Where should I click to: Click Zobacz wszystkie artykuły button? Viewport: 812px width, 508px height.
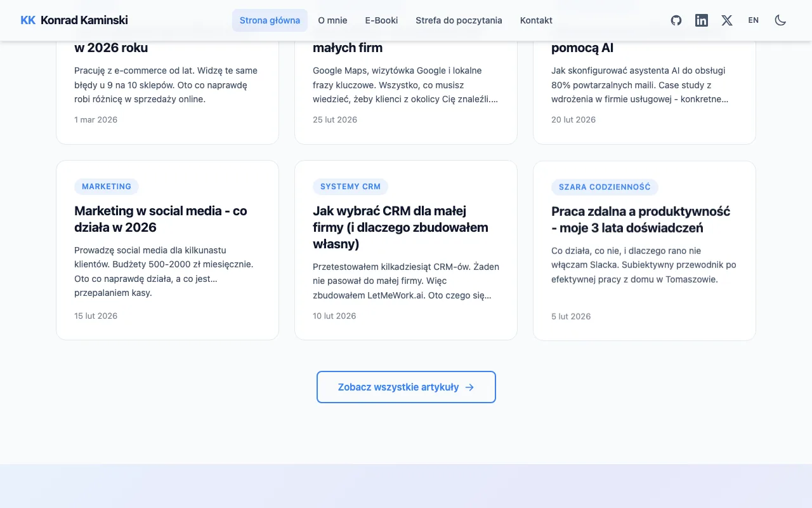point(398,387)
